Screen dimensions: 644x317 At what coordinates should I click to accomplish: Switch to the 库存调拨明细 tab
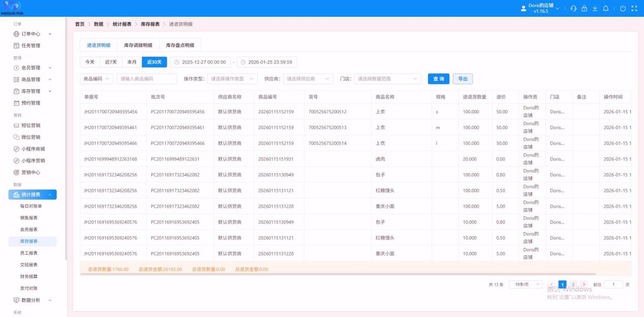(x=138, y=45)
